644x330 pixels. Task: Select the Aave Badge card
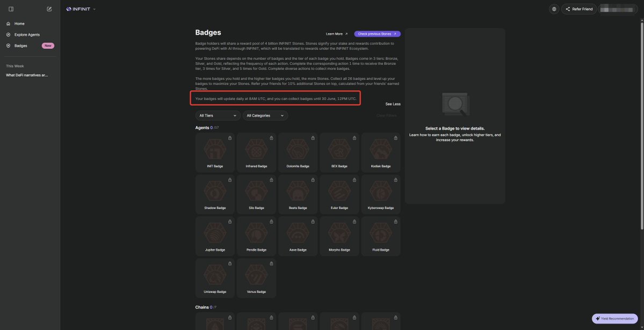pyautogui.click(x=298, y=236)
